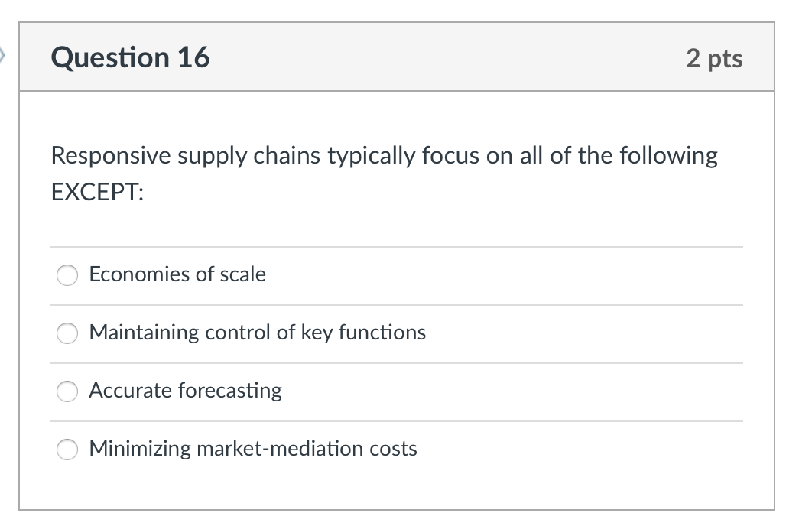Click the Maintaining control of key functions text
Image resolution: width=812 pixels, height=526 pixels.
coord(258,333)
